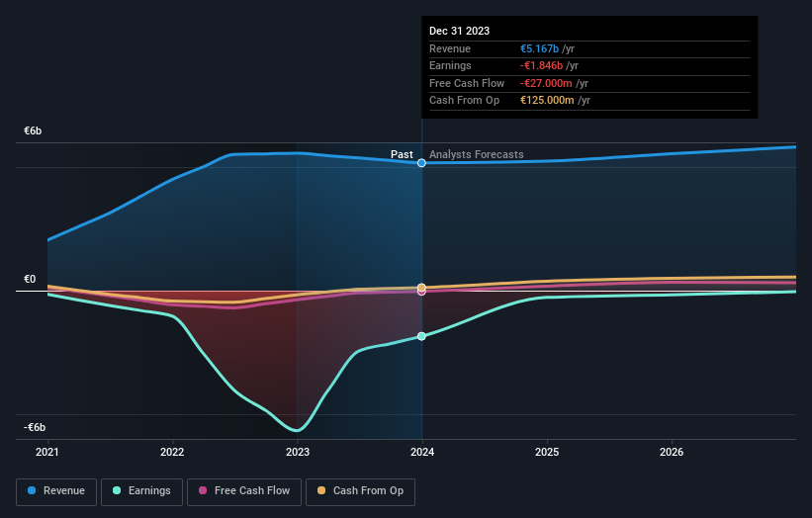The image size is (812, 518).
Task: Click the 2023 x-axis label
Action: tap(298, 453)
